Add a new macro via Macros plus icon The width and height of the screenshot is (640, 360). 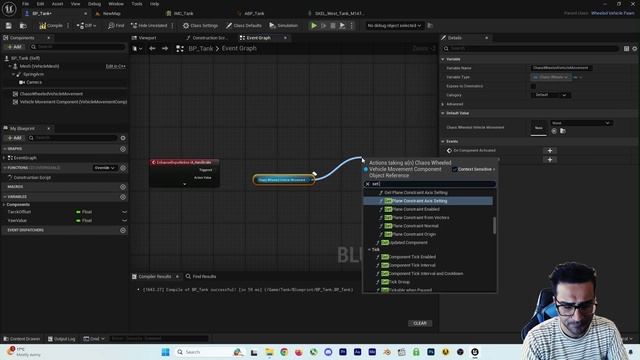123,187
